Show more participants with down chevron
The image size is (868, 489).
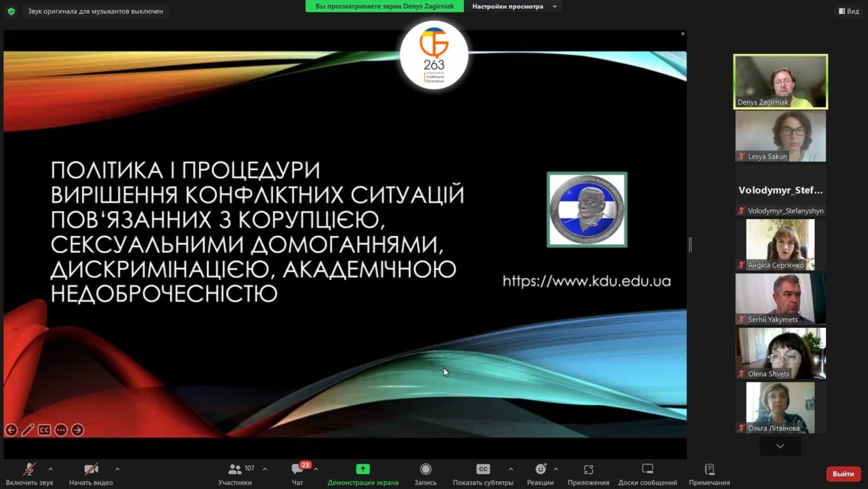780,446
